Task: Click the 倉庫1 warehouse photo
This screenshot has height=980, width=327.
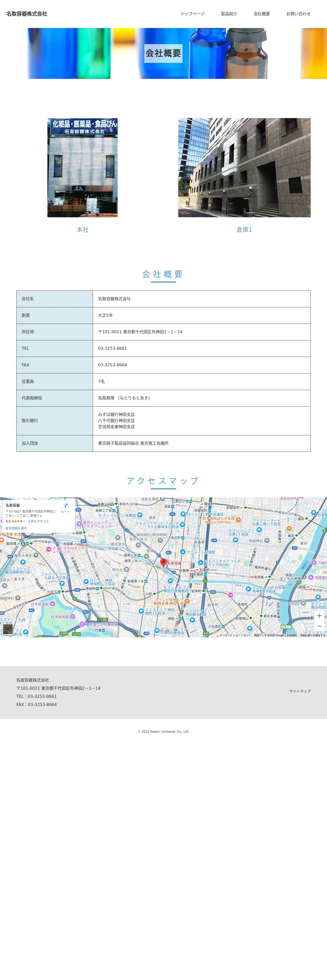Action: click(244, 167)
